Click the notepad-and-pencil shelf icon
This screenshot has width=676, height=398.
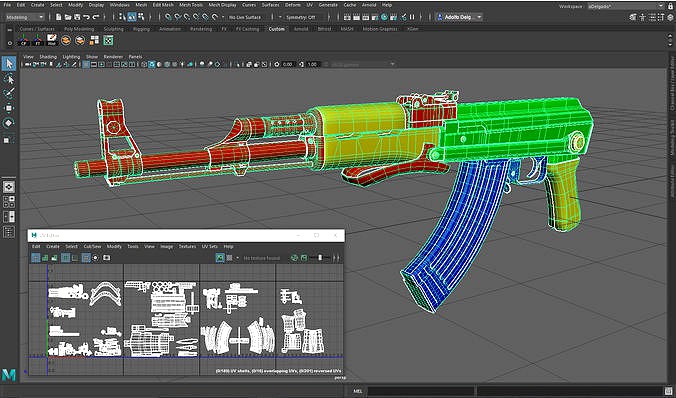52,40
